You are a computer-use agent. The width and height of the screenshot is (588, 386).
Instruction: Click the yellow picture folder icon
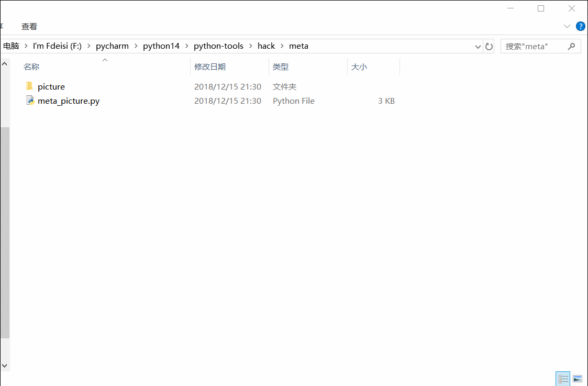30,86
